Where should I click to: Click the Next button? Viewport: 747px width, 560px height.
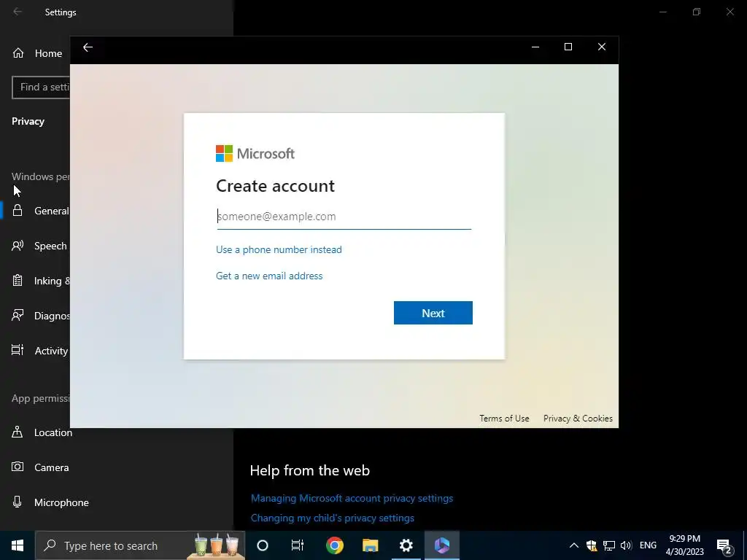pos(433,313)
